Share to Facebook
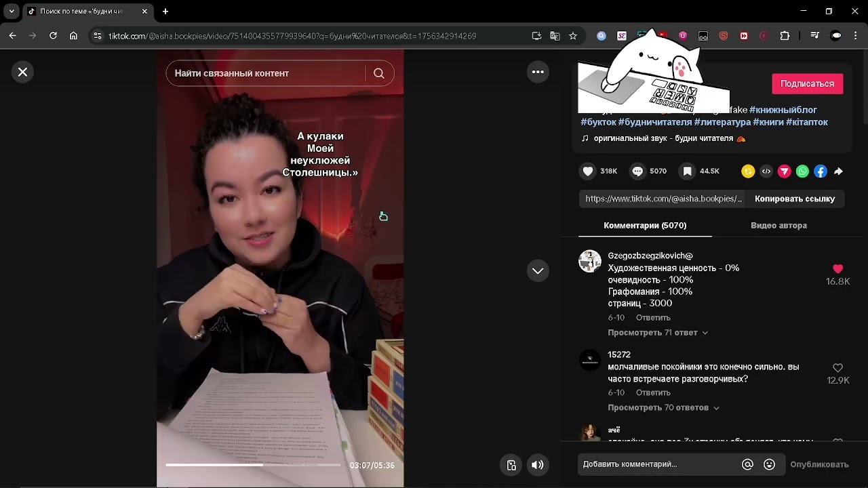Screen dimensions: 868x488 821,171
